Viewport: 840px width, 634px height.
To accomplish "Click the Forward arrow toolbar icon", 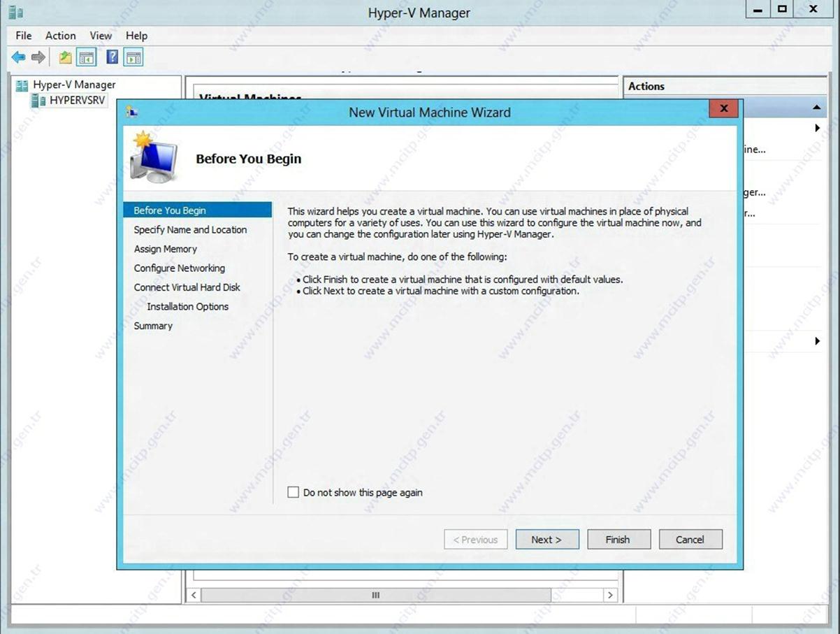I will click(38, 57).
